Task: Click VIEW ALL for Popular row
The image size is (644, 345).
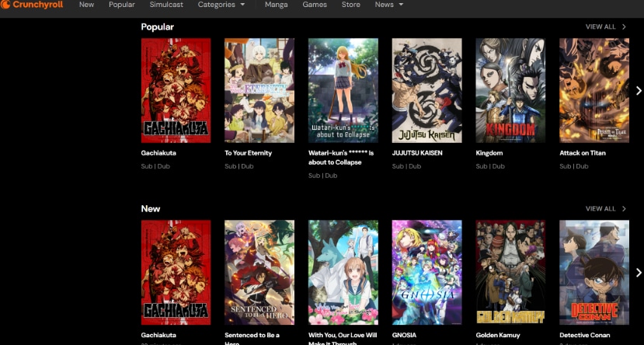Action: tap(600, 26)
